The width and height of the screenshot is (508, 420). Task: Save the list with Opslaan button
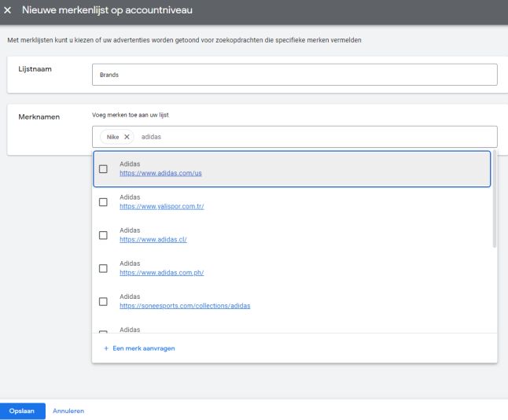[22, 411]
